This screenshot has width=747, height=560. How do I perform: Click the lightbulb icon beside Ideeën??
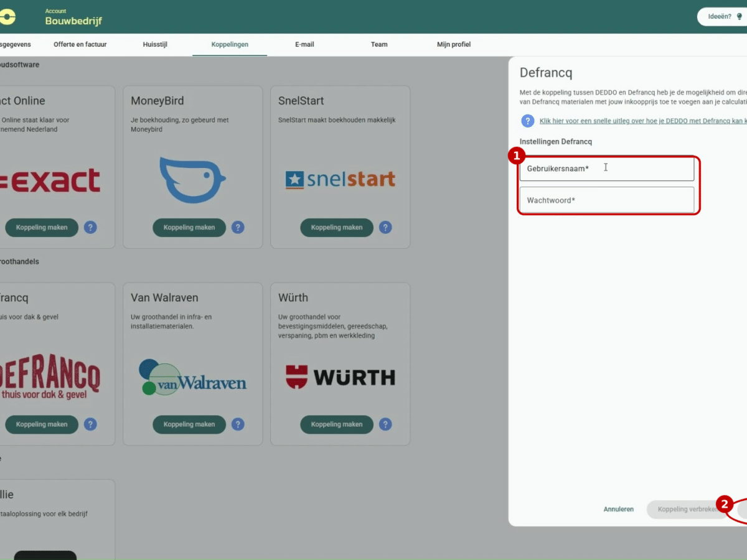[x=740, y=17]
